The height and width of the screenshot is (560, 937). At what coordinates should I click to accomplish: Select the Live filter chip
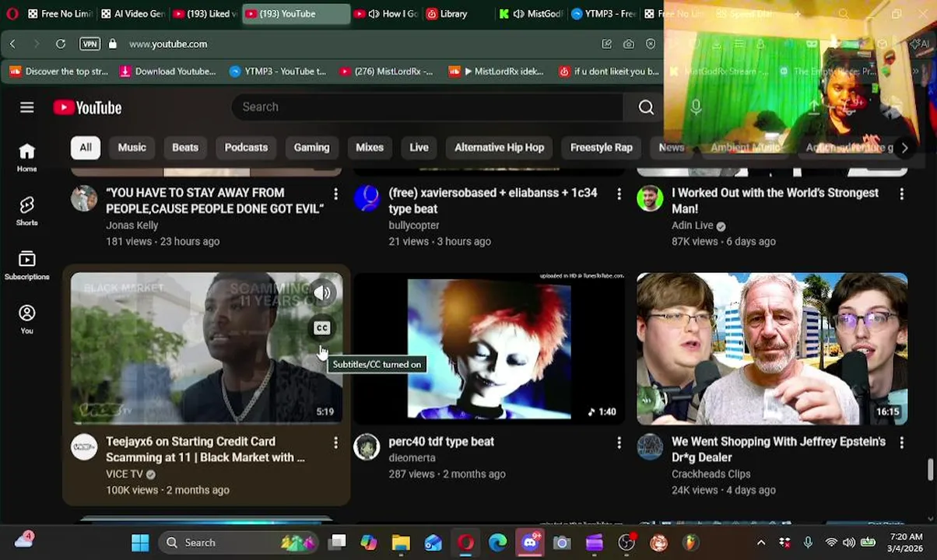[419, 148]
